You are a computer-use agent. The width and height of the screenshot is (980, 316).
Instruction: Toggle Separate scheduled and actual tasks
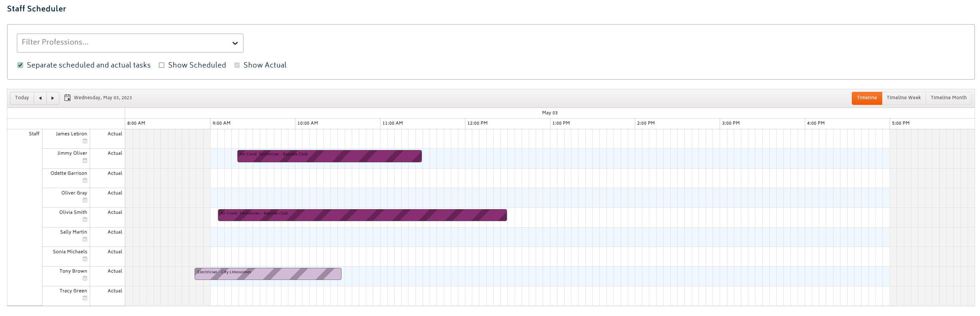(x=20, y=65)
